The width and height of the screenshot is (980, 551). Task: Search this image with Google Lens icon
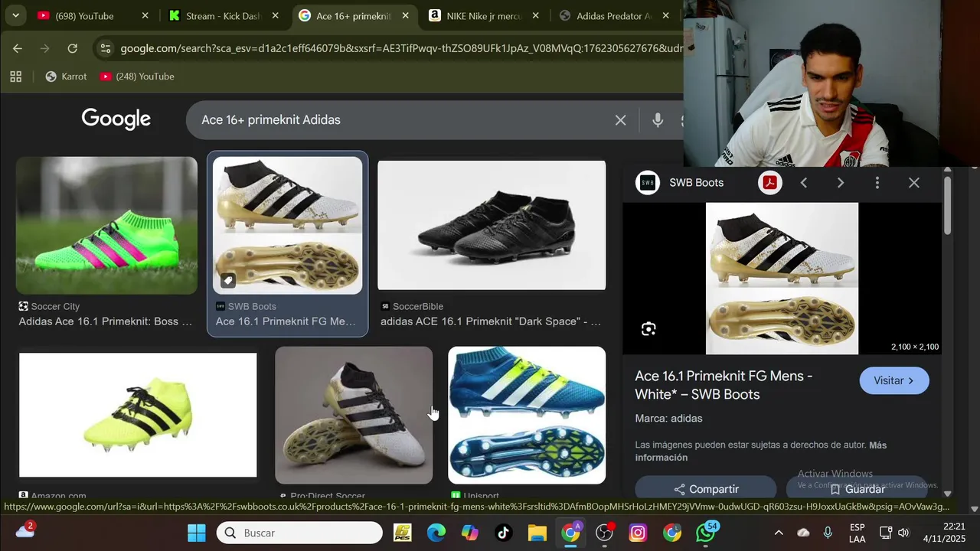click(648, 329)
